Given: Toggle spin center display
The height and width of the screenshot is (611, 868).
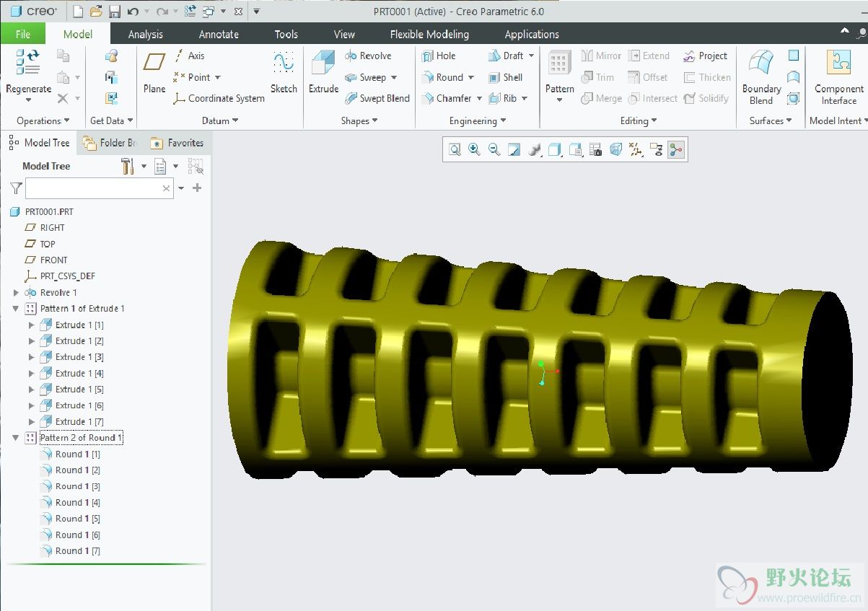Looking at the screenshot, I should pyautogui.click(x=676, y=149).
